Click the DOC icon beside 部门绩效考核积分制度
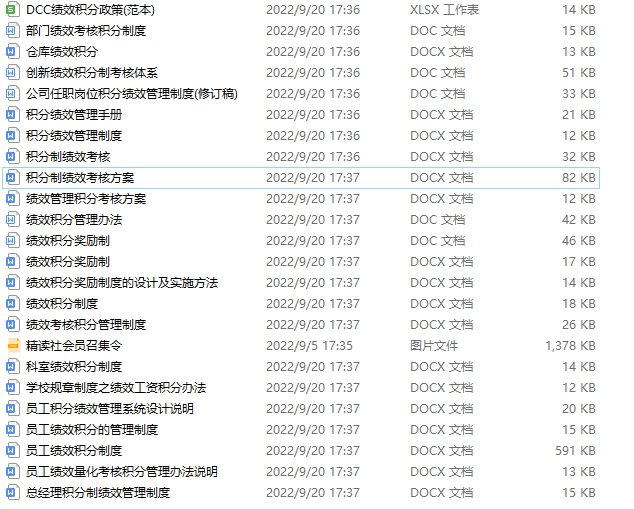 [13, 30]
